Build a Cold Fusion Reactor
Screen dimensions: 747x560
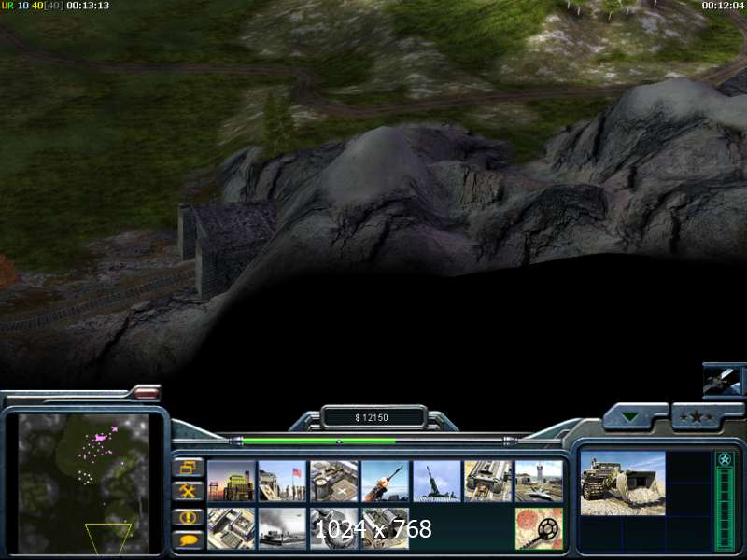click(231, 481)
